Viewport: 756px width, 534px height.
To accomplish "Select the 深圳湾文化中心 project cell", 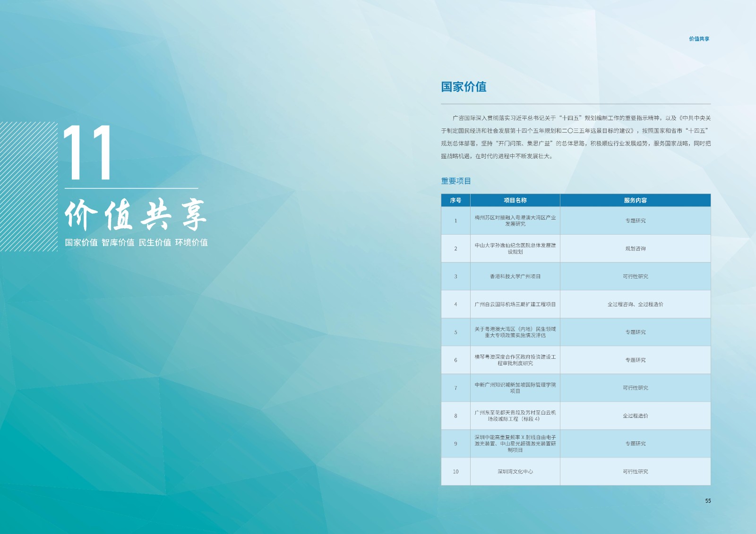I will click(515, 471).
